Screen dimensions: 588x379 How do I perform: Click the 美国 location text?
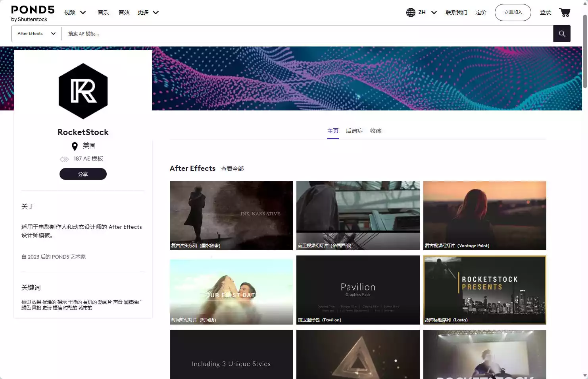click(x=89, y=146)
